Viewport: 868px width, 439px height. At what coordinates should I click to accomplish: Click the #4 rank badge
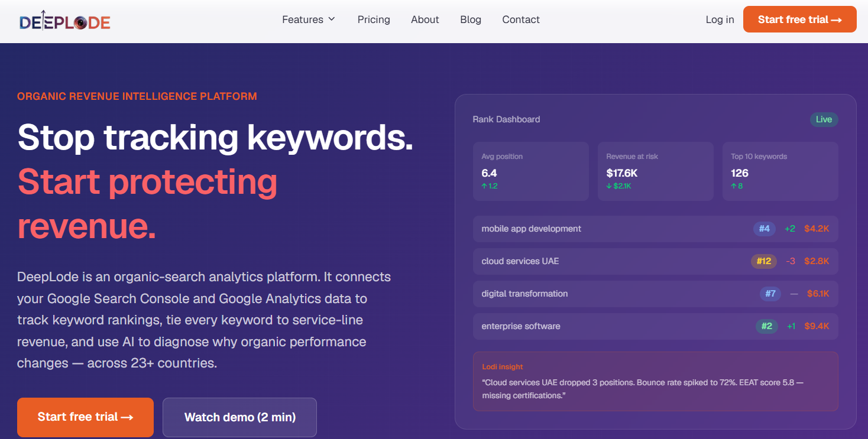click(x=764, y=229)
